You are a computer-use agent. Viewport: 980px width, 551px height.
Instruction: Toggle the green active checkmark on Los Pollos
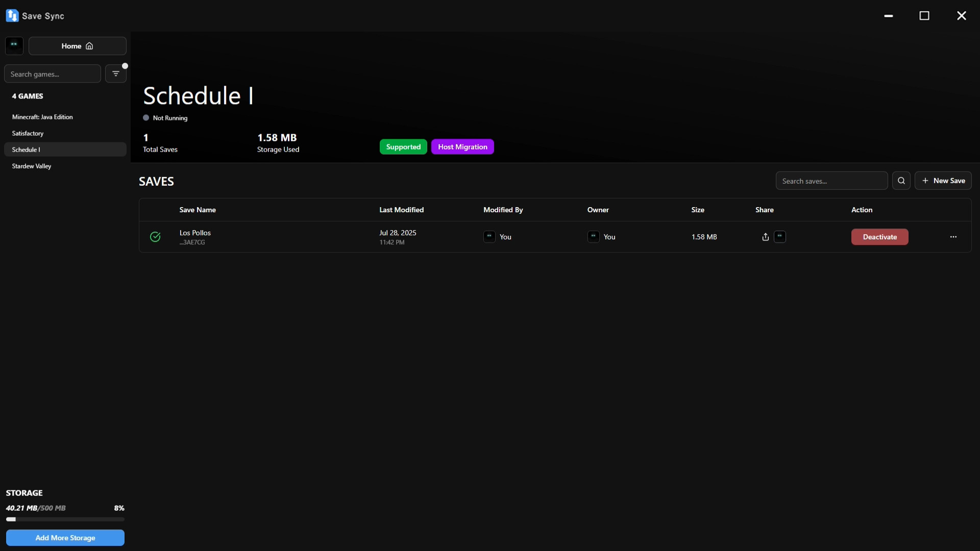click(155, 237)
